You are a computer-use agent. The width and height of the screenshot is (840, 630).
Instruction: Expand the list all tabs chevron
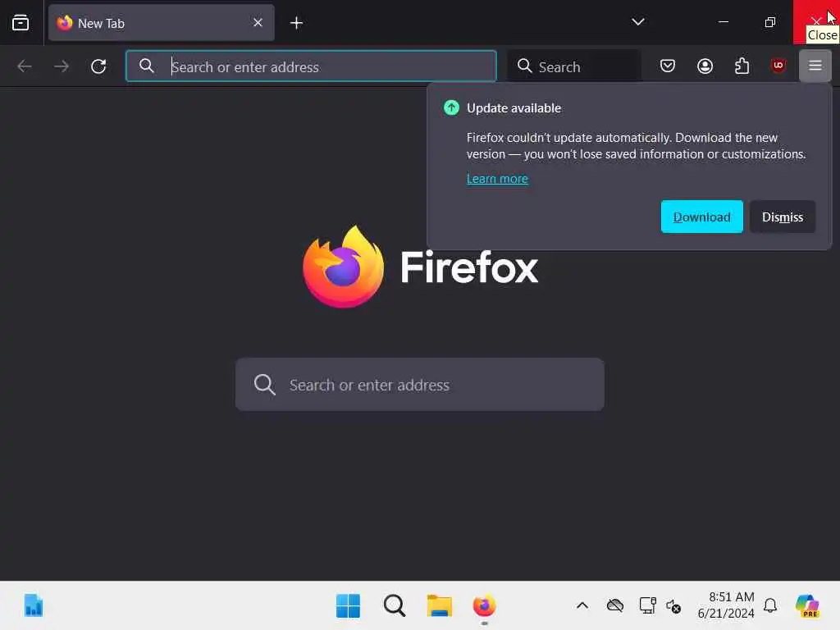637,22
